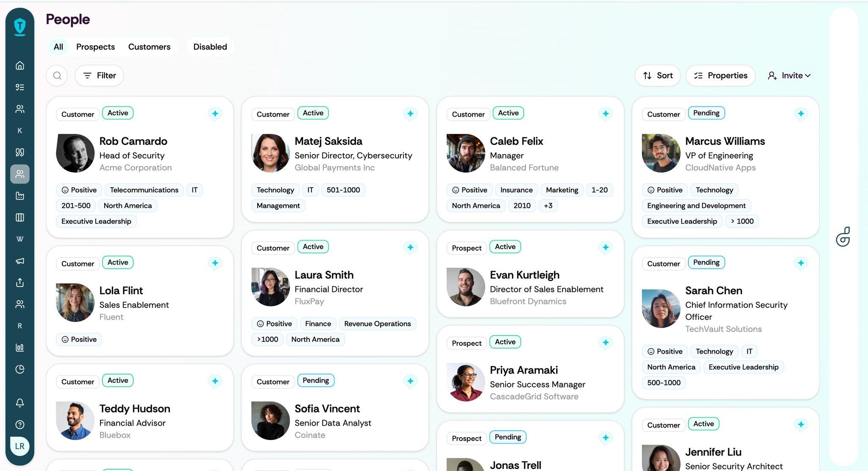Switch to the Prospects tab
868x471 pixels.
click(95, 47)
